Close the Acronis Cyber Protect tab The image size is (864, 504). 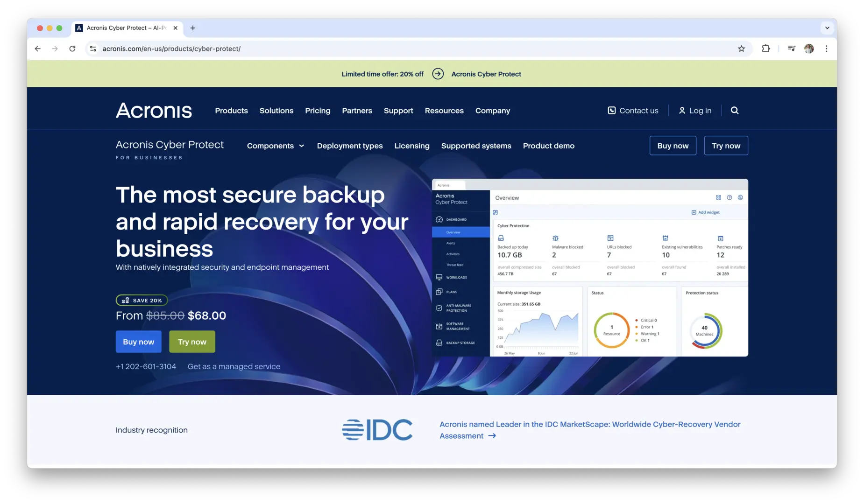point(176,28)
